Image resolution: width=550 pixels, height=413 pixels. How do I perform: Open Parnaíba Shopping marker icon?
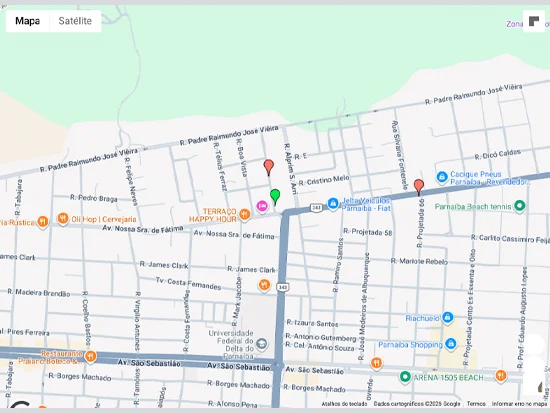click(x=451, y=344)
